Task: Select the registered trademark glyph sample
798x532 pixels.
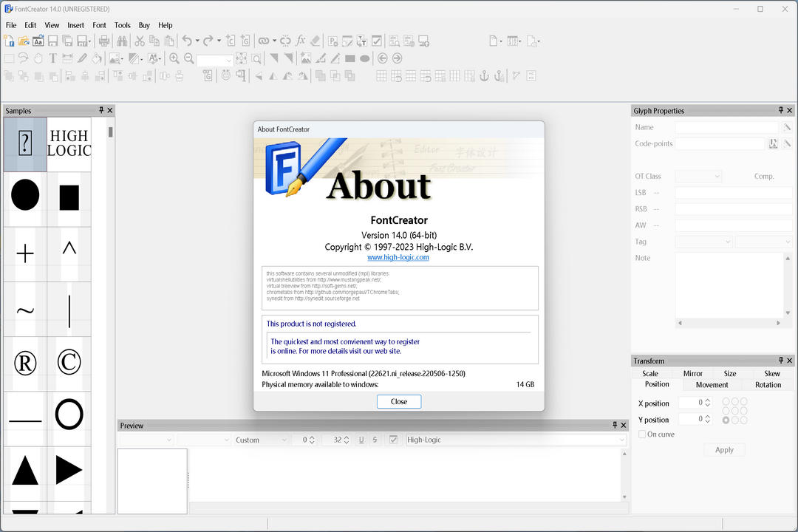Action: point(25,363)
